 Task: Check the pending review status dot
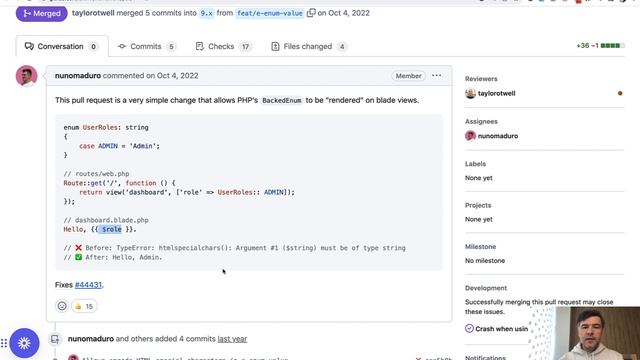click(620, 93)
